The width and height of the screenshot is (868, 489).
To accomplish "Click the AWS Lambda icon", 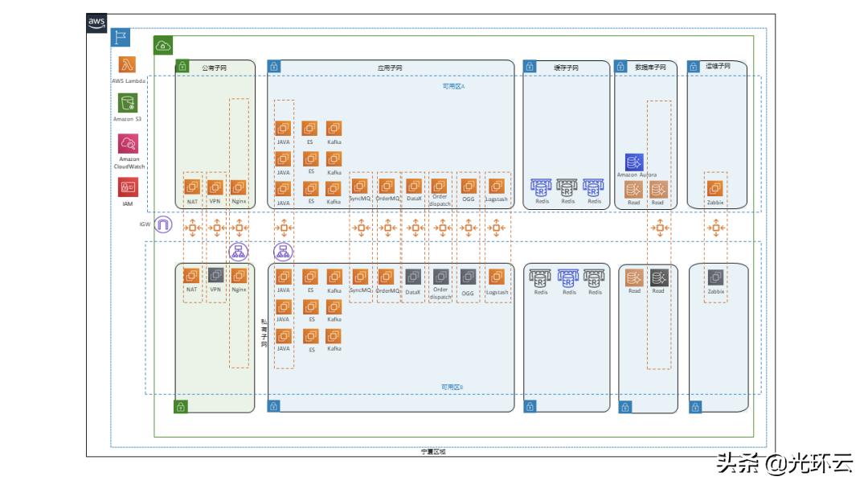I will [127, 65].
